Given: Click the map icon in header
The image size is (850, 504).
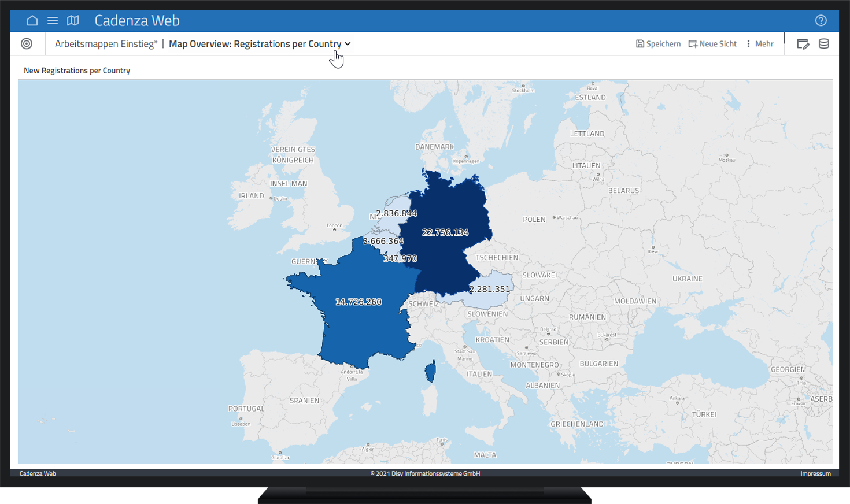Looking at the screenshot, I should point(73,21).
